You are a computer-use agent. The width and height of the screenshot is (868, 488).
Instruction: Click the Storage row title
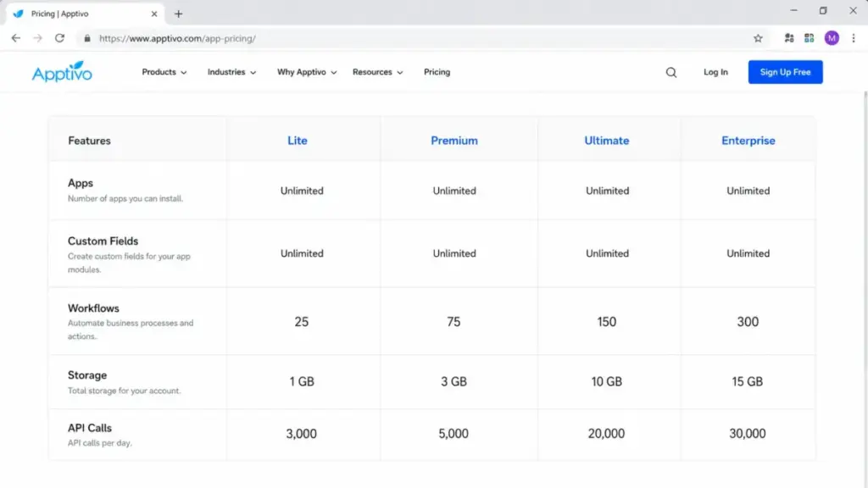[87, 375]
